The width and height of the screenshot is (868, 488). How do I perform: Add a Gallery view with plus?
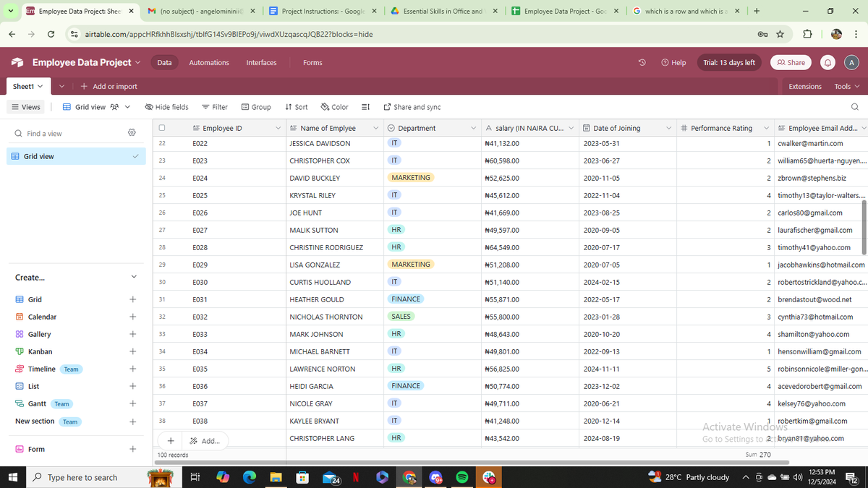pyautogui.click(x=132, y=334)
